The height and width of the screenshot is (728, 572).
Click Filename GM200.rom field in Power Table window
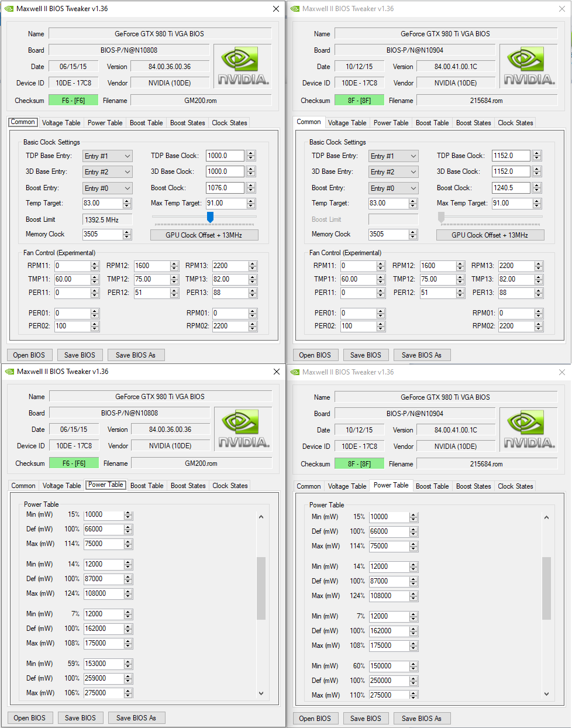click(x=201, y=463)
